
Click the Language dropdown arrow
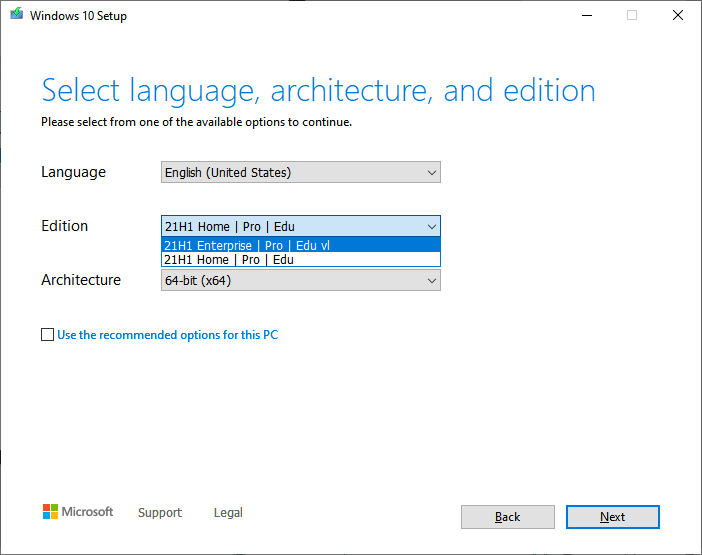(432, 173)
